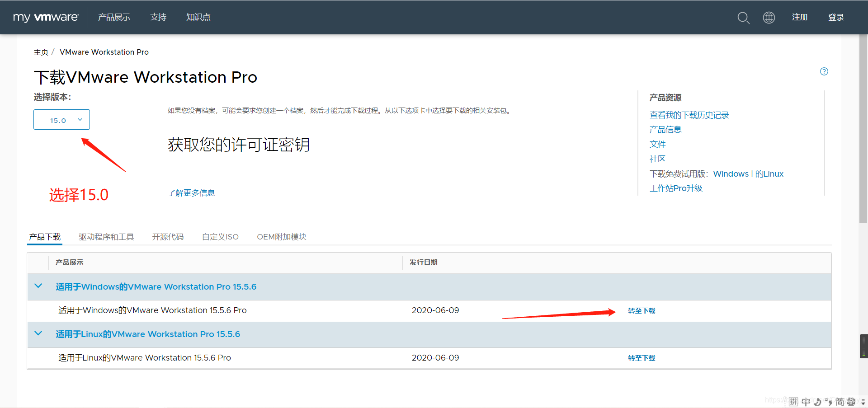868x408 pixels.
Task: Click the page vertical scrollbar thumb
Action: pyautogui.click(x=863, y=129)
